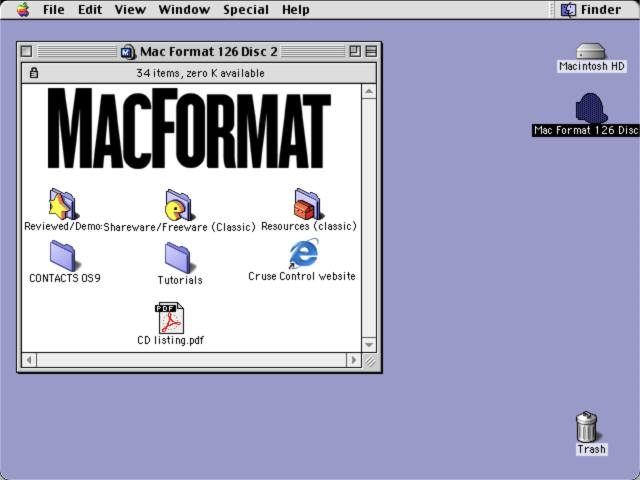The width and height of the screenshot is (640, 480).
Task: Click the lock icon in window header
Action: (x=34, y=73)
